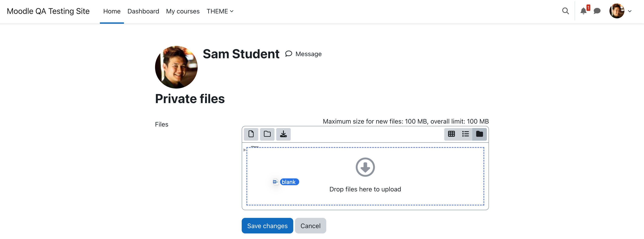Click the Message speech bubble icon
The width and height of the screenshot is (644, 239).
tap(289, 54)
